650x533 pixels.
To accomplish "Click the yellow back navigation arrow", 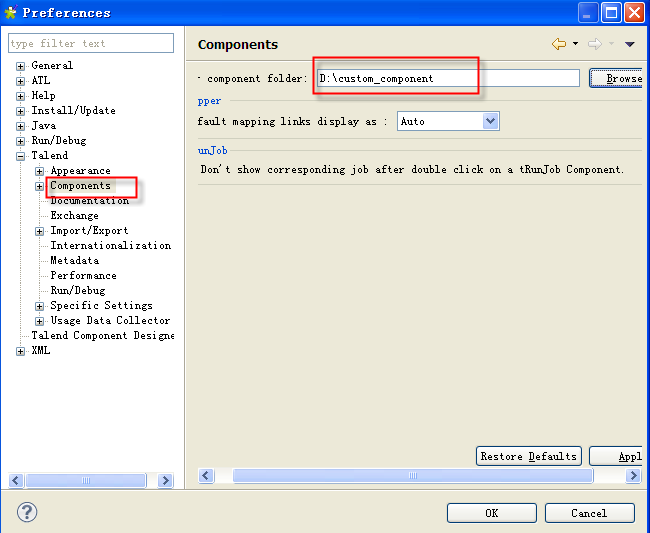I will (x=558, y=44).
